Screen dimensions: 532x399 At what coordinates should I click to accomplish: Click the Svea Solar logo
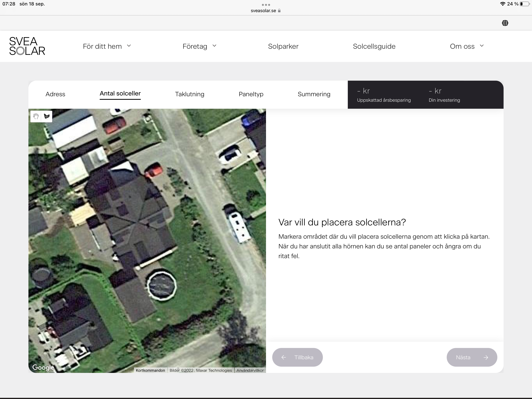pyautogui.click(x=27, y=46)
